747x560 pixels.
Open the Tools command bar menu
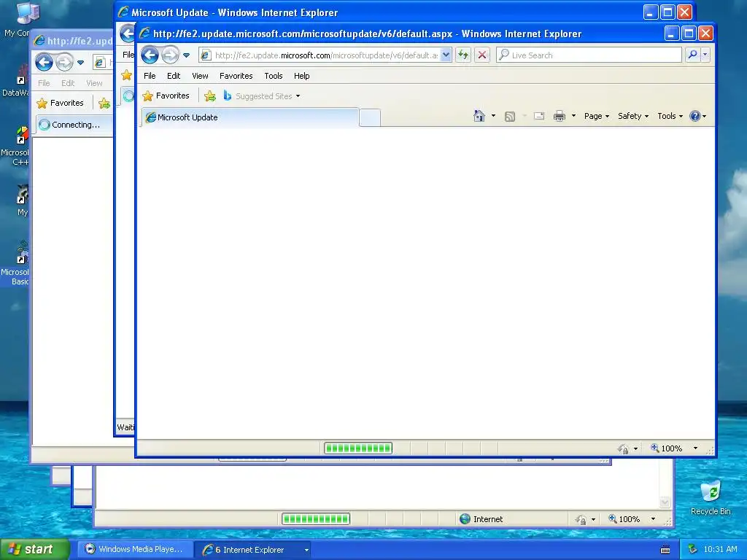click(670, 116)
